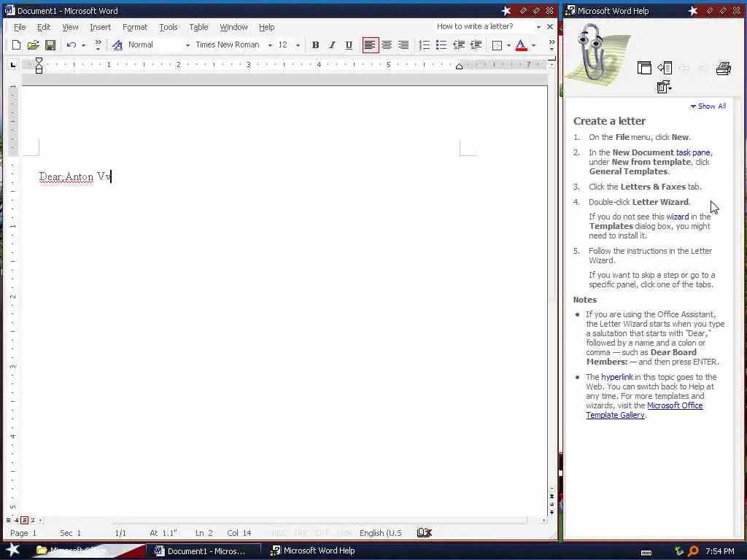747x560 pixels.
Task: Click the Outside Border icon
Action: 497,45
